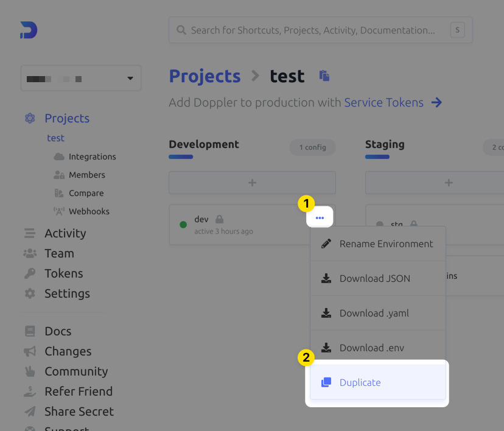Click the Rename Environment pencil icon
Viewport: 504px width, 431px height.
326,244
